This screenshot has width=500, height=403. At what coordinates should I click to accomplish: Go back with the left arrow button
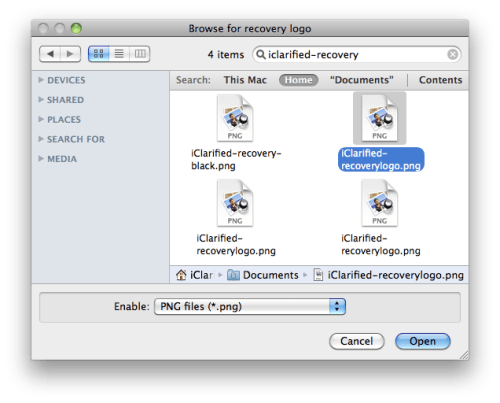[50, 54]
